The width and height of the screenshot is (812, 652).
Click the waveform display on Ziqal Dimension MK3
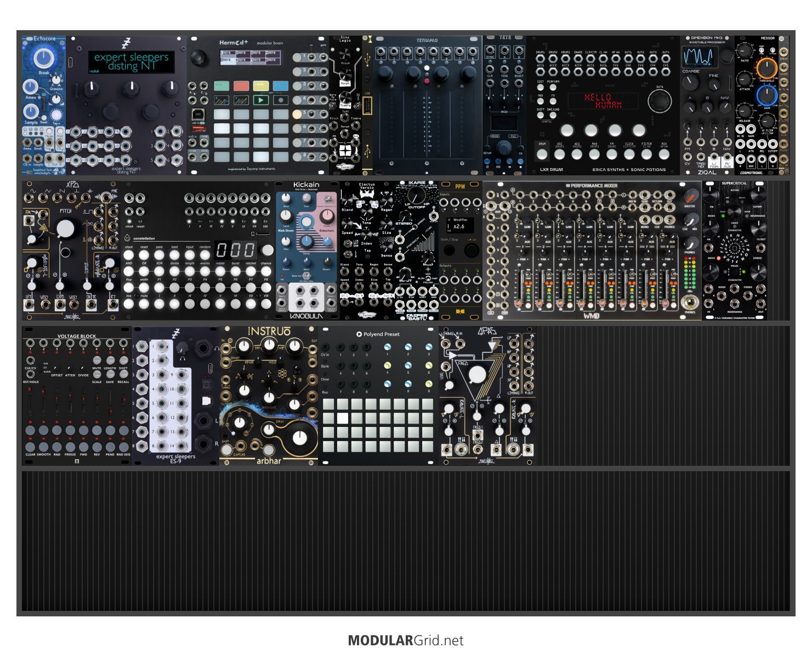(x=699, y=56)
